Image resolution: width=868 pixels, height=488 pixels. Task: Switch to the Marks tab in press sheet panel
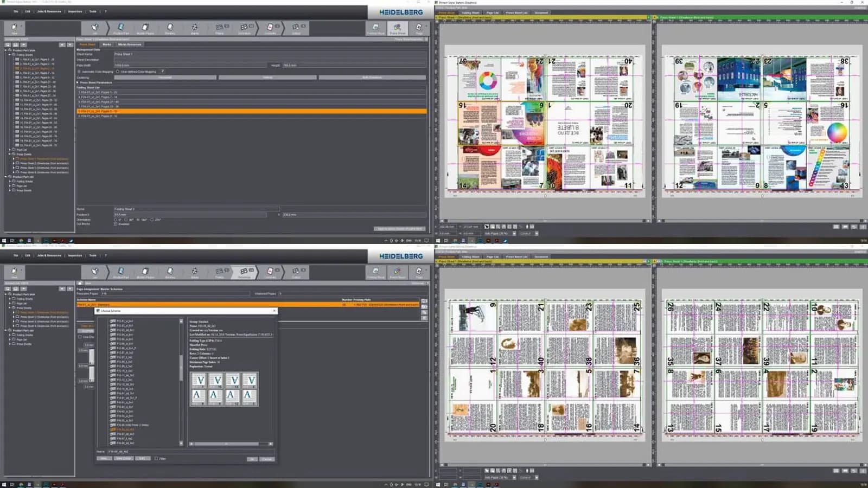(107, 44)
